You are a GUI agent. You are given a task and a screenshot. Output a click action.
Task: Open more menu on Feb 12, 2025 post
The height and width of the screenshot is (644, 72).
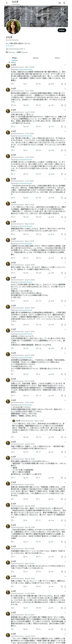(x=65, y=379)
